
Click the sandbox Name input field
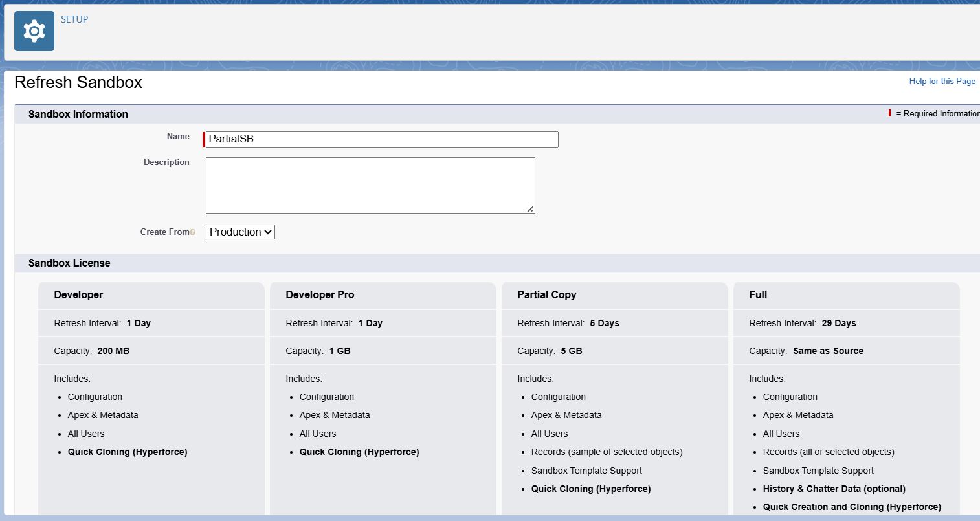pyautogui.click(x=382, y=139)
